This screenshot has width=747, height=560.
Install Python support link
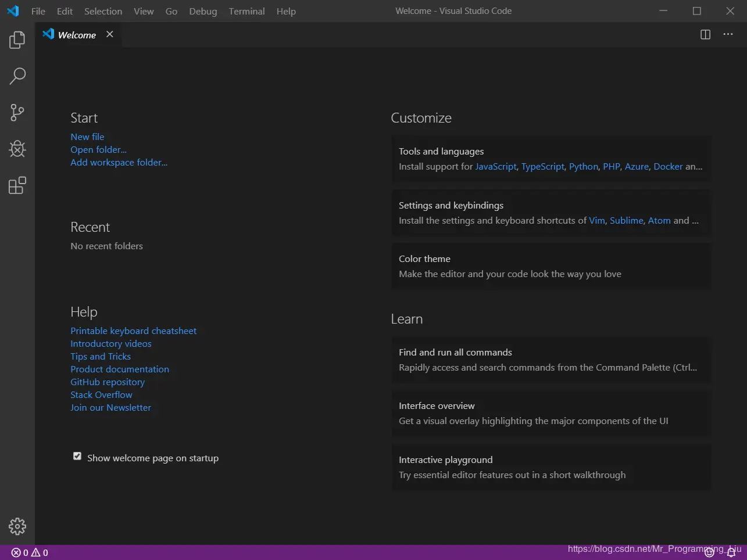584,166
